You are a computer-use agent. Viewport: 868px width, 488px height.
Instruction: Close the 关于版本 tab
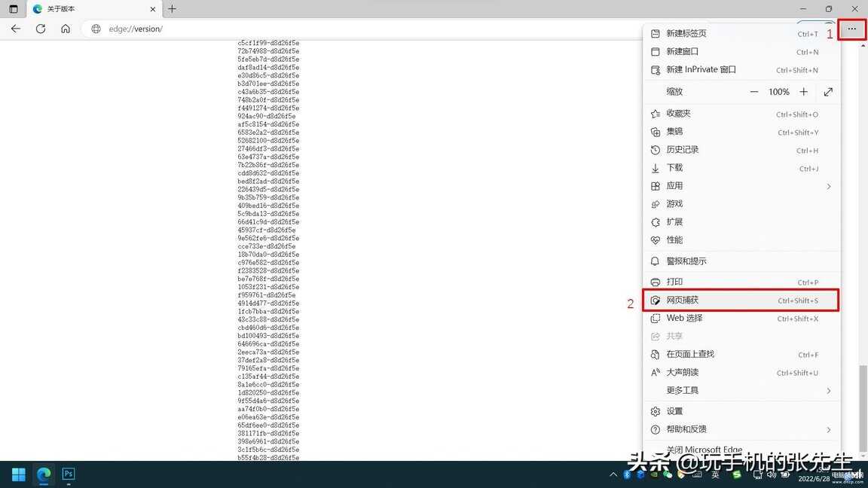pos(153,9)
